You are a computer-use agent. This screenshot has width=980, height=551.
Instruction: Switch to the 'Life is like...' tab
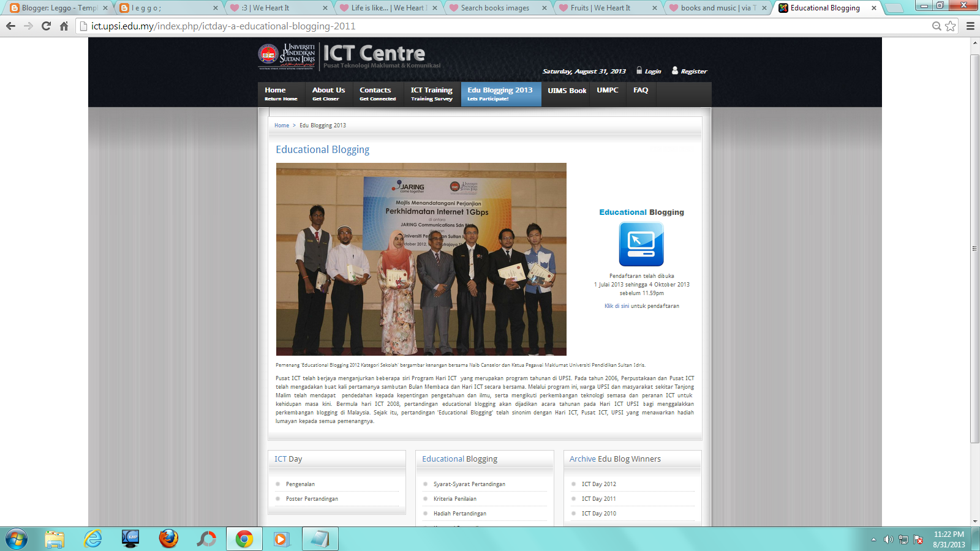point(390,8)
